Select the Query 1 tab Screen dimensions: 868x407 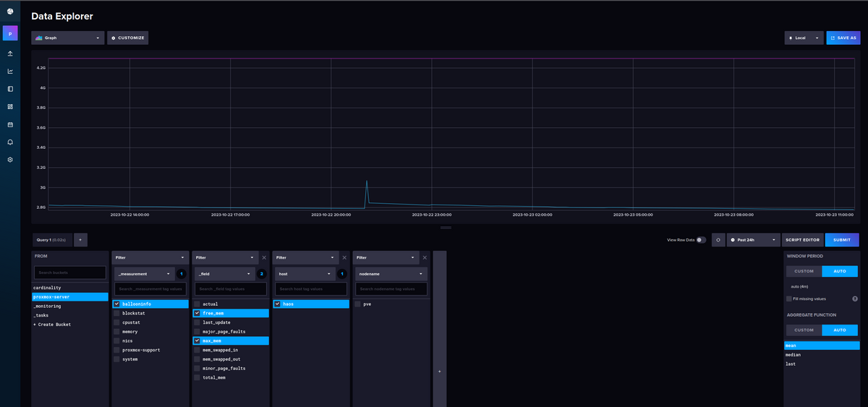51,239
